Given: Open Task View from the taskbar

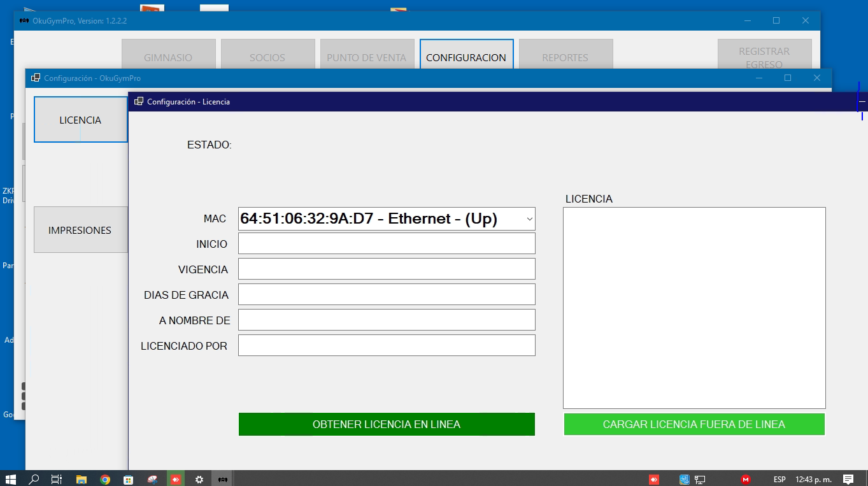Looking at the screenshot, I should coord(57,479).
